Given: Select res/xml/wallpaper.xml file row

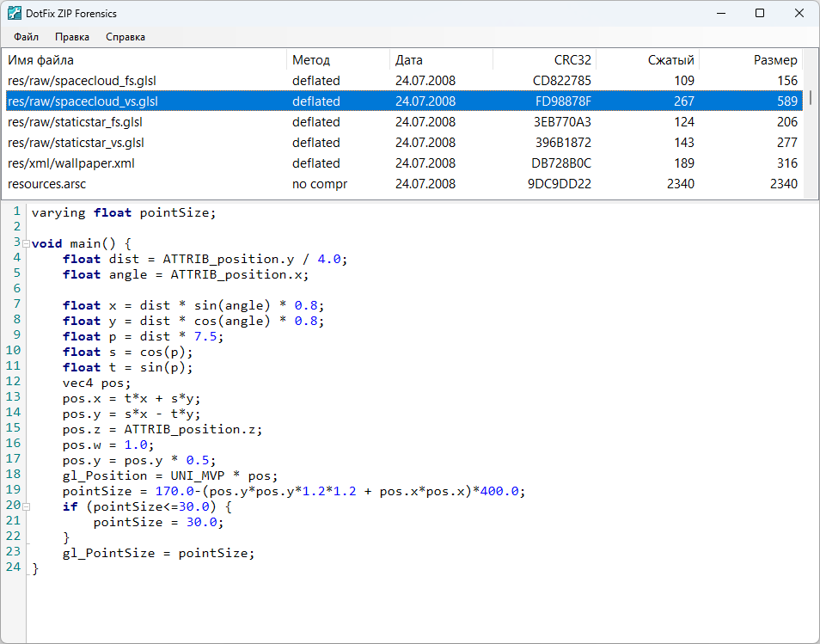Looking at the screenshot, I should [x=404, y=163].
